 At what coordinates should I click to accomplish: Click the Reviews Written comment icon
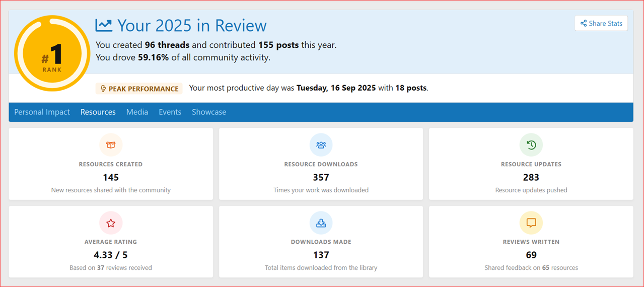[531, 223]
